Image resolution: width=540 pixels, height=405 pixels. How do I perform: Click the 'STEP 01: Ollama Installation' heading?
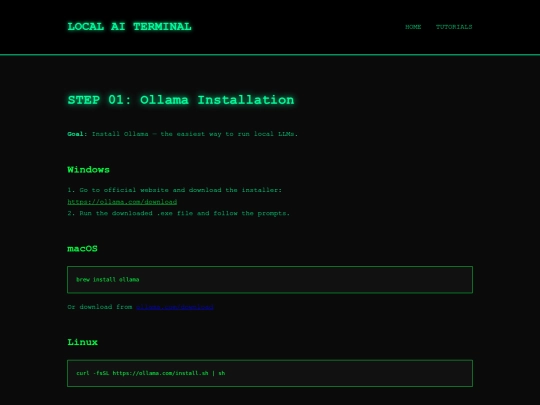(181, 100)
